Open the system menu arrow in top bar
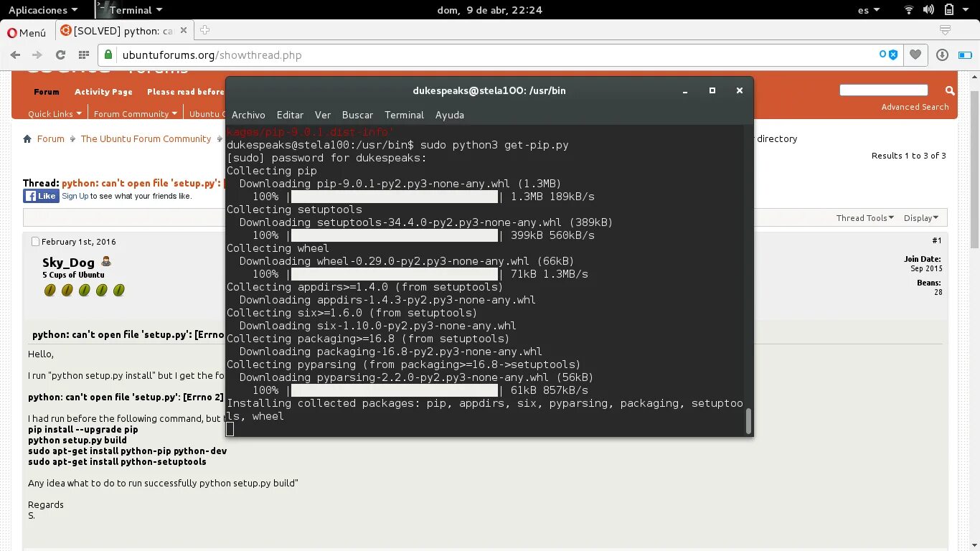 point(966,10)
